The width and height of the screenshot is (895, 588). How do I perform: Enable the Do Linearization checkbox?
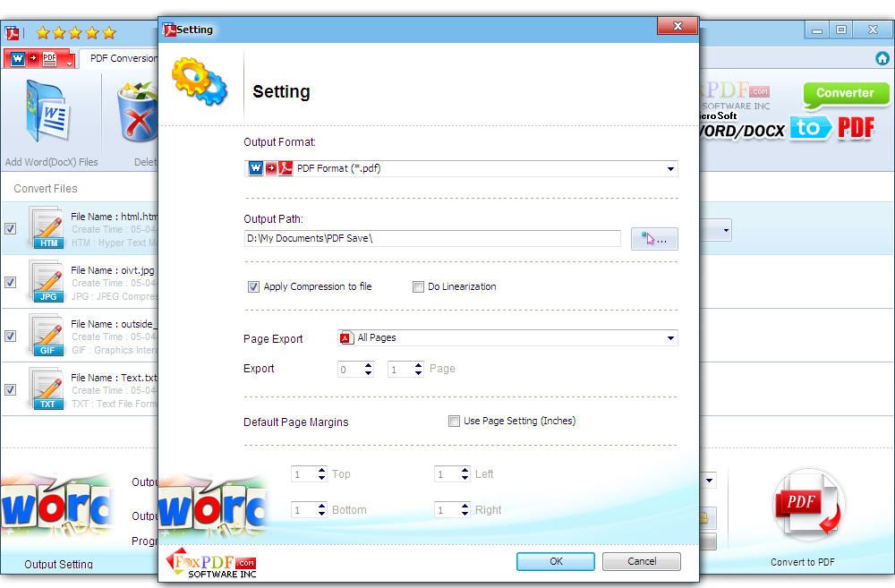(x=418, y=286)
